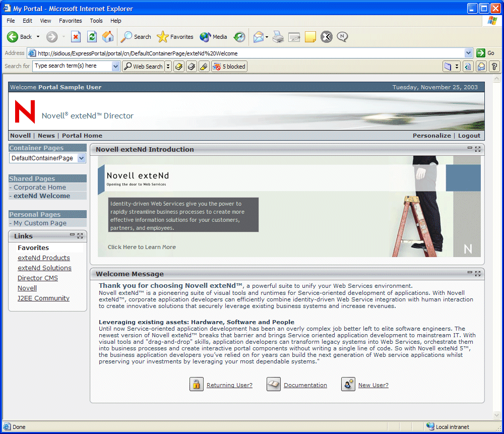504x434 pixels.
Task: Go to Home page via house icon
Action: [x=108, y=37]
